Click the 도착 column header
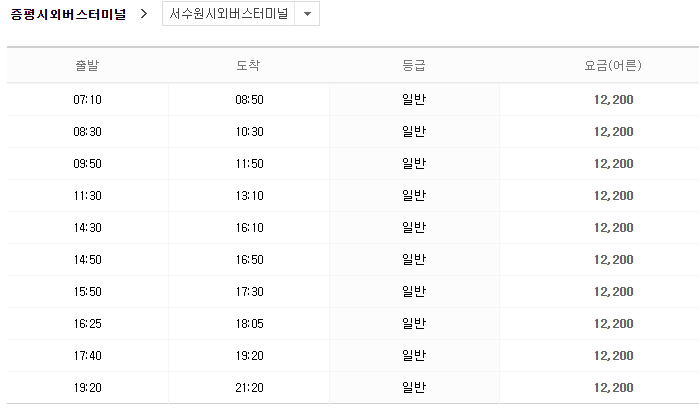 (248, 66)
